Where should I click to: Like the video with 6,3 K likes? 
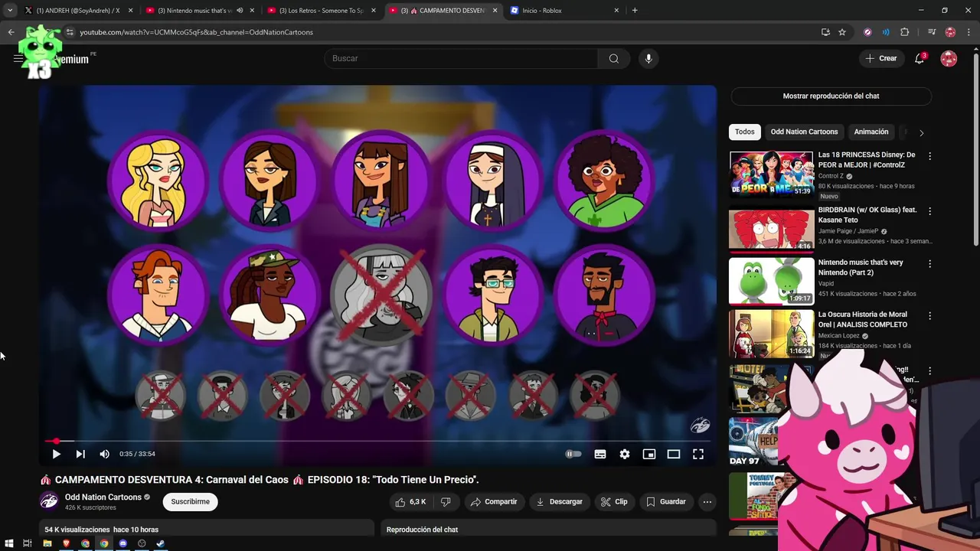coord(410,502)
